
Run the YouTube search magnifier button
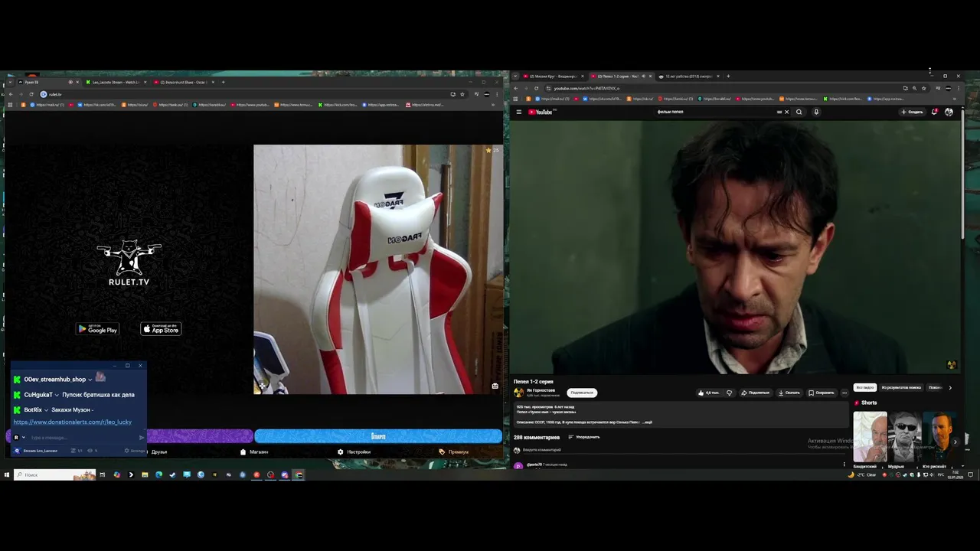click(x=799, y=112)
